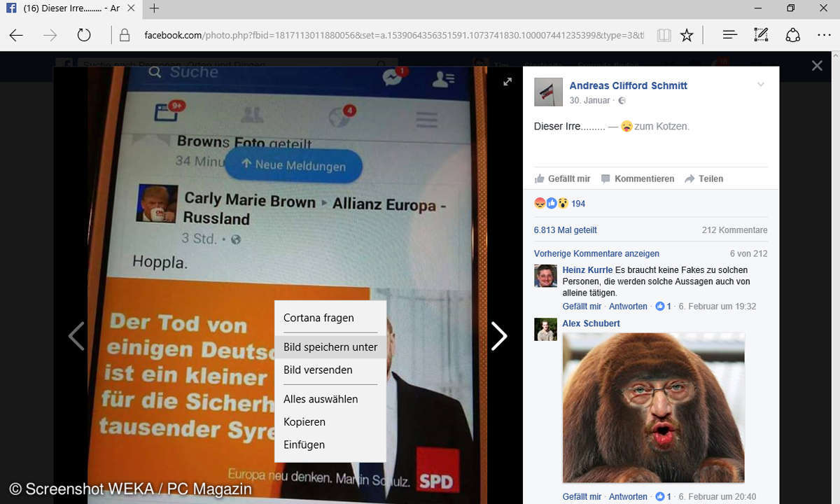
Task: Reload the page with the refresh icon
Action: pos(84,35)
